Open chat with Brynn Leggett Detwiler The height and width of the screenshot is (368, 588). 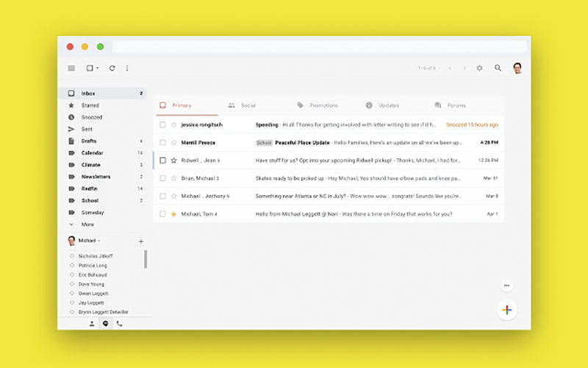pos(103,312)
